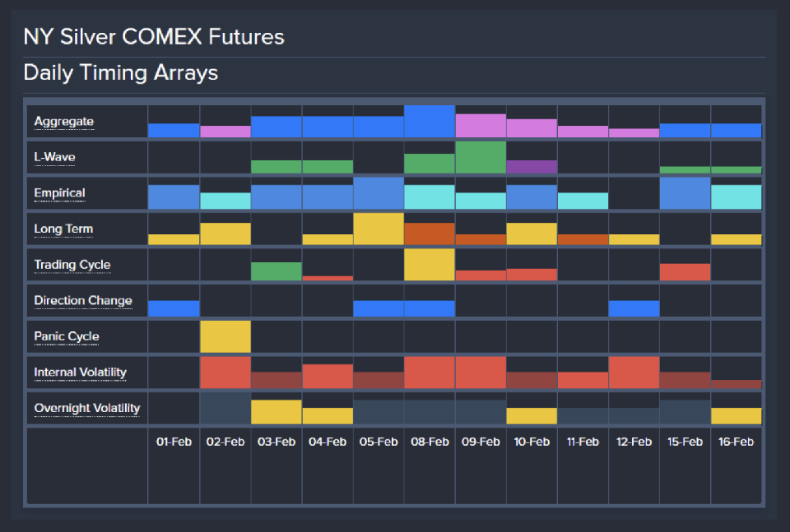
Task: Select the yellow Trading Cycle bar on 08-Feb
Action: pyautogui.click(x=430, y=265)
